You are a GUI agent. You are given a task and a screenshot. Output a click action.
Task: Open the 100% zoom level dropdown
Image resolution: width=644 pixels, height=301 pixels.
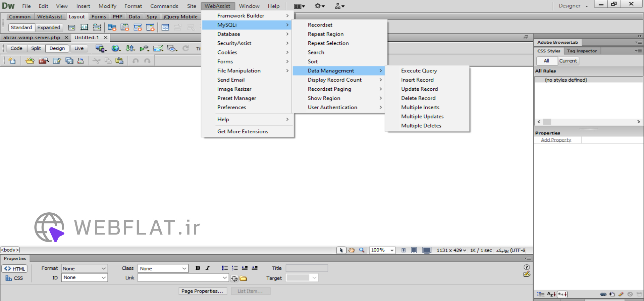(382, 250)
